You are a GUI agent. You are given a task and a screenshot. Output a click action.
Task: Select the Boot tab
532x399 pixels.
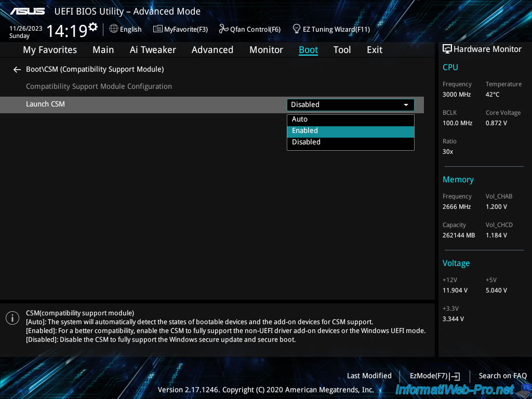click(x=309, y=50)
